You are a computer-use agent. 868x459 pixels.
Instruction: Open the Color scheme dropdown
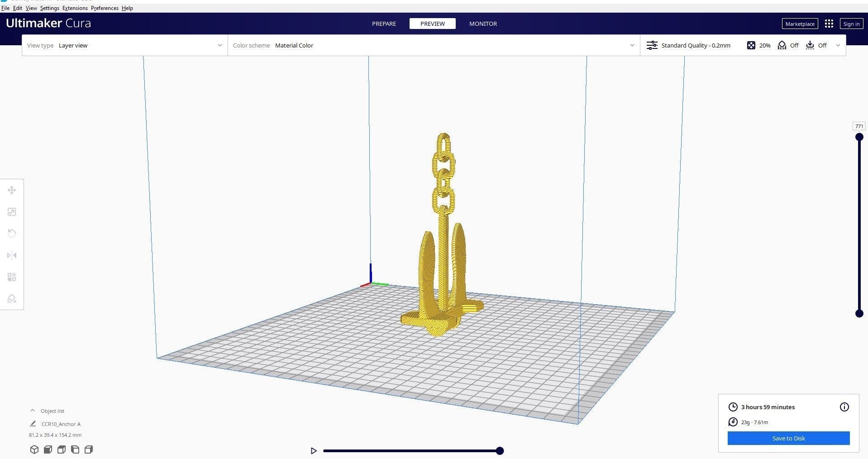[434, 45]
